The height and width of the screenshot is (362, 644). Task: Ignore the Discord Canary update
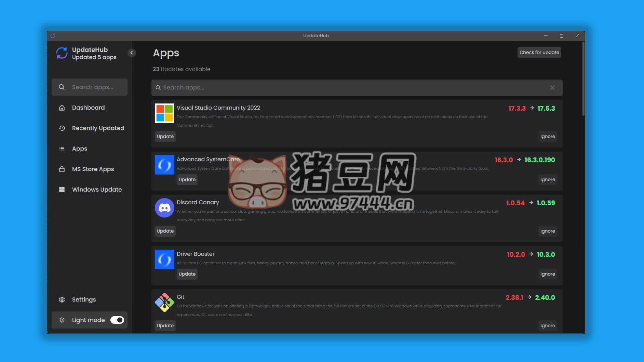547,231
